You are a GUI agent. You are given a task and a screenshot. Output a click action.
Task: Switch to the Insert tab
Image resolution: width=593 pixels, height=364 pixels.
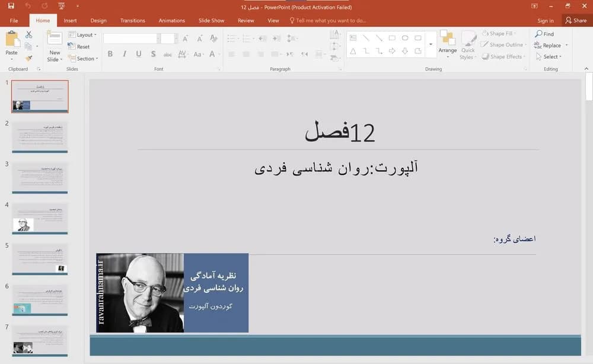(70, 20)
